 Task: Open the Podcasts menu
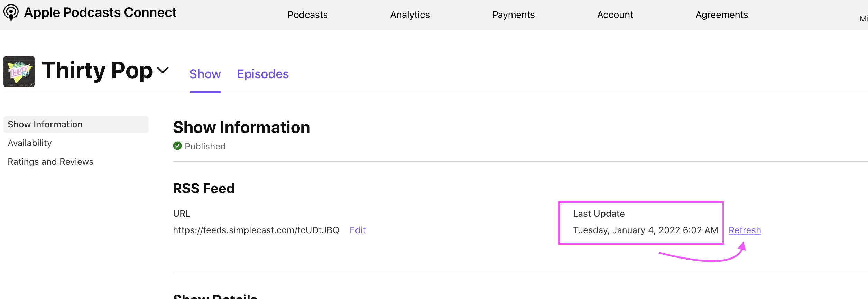point(307,15)
